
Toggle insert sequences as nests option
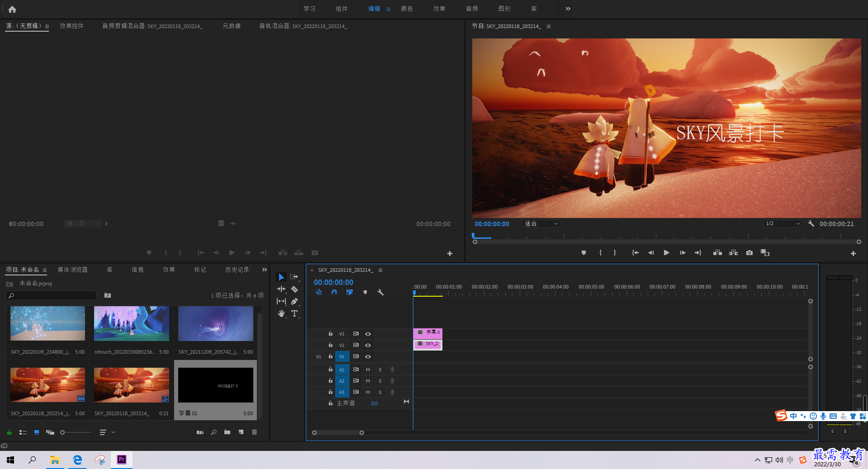point(319,292)
